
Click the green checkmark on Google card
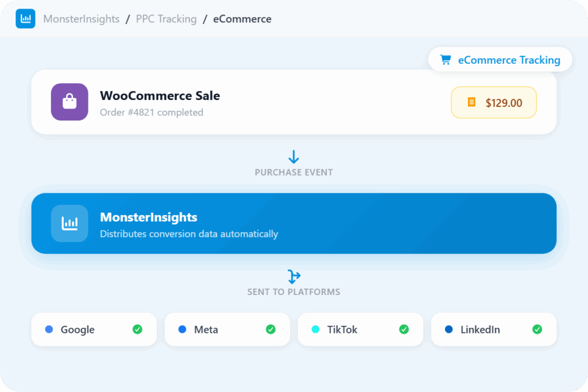[137, 329]
